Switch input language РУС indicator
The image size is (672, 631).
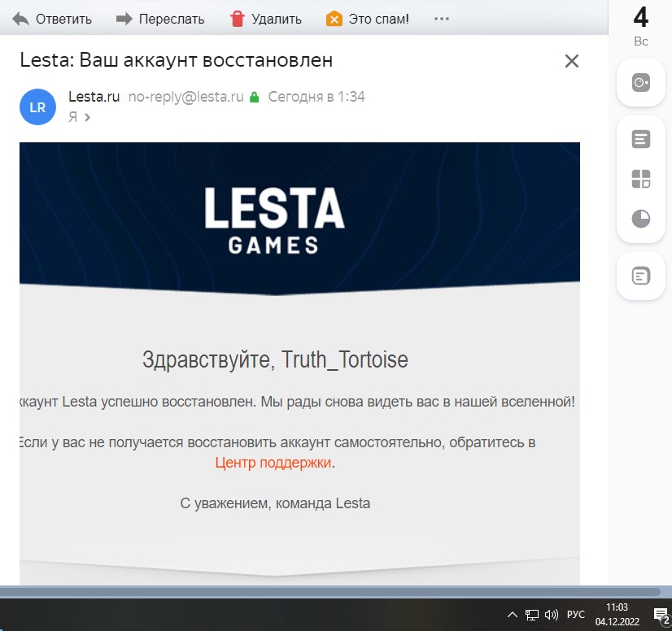click(575, 615)
